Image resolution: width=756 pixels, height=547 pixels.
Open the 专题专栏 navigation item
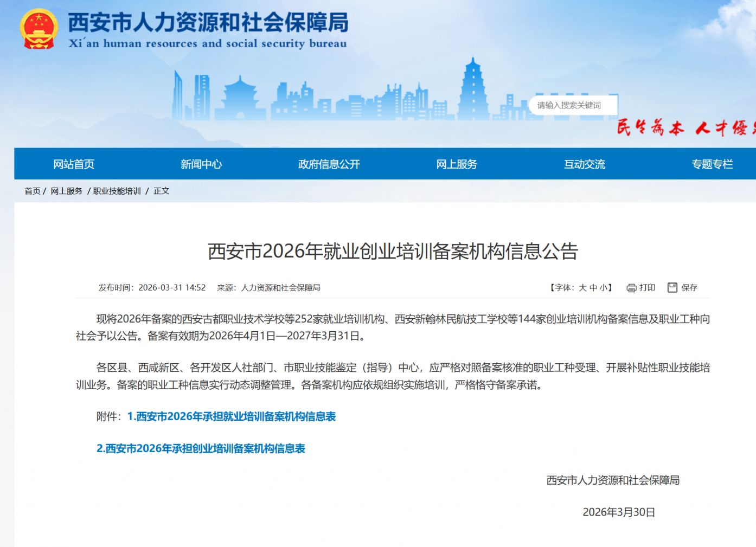point(712,164)
